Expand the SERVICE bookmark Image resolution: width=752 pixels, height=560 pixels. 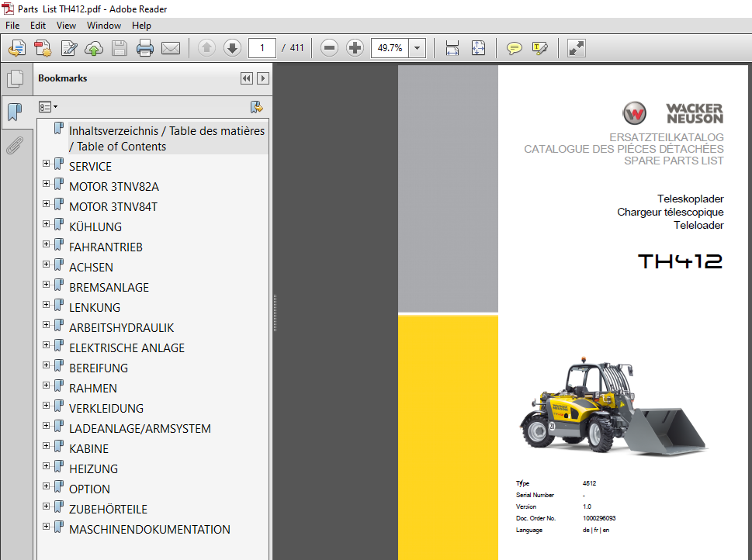click(x=46, y=164)
